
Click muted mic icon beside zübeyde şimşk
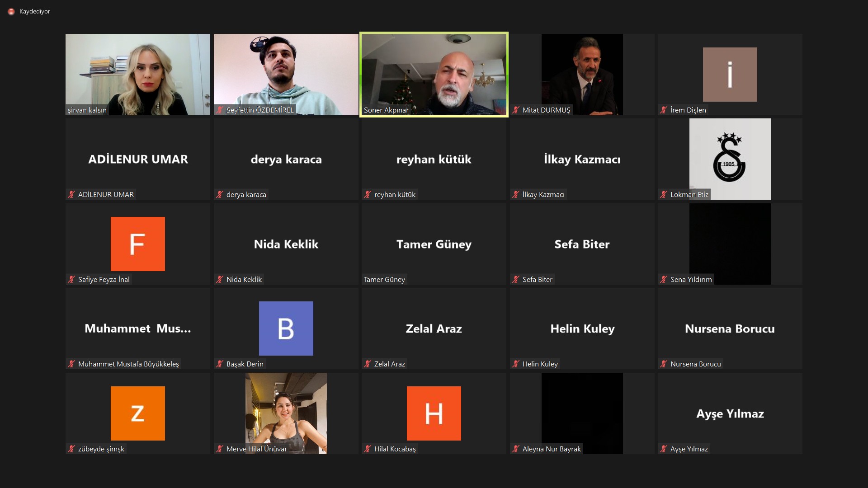click(x=71, y=449)
